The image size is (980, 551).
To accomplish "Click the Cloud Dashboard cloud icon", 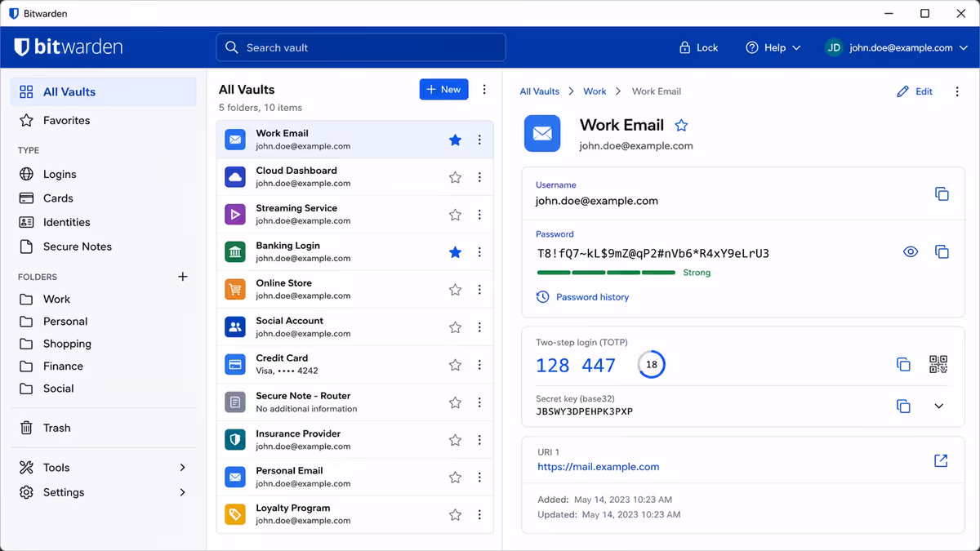I will pos(235,177).
